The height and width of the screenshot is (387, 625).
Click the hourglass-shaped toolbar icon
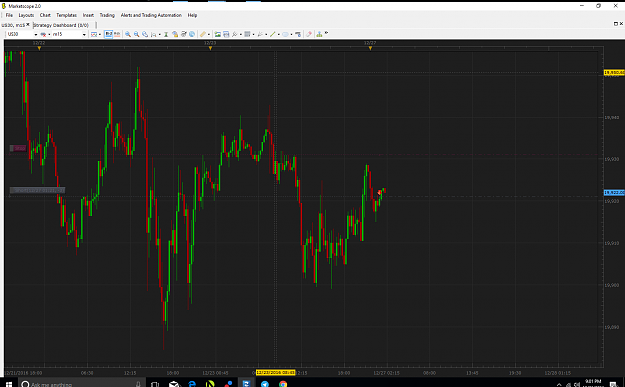(166, 34)
